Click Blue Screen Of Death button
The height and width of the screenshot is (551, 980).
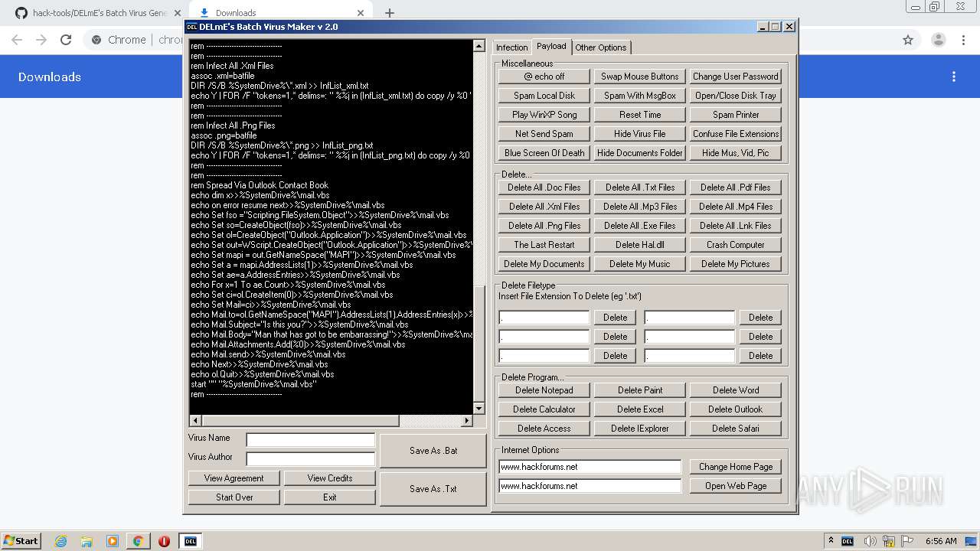point(544,153)
